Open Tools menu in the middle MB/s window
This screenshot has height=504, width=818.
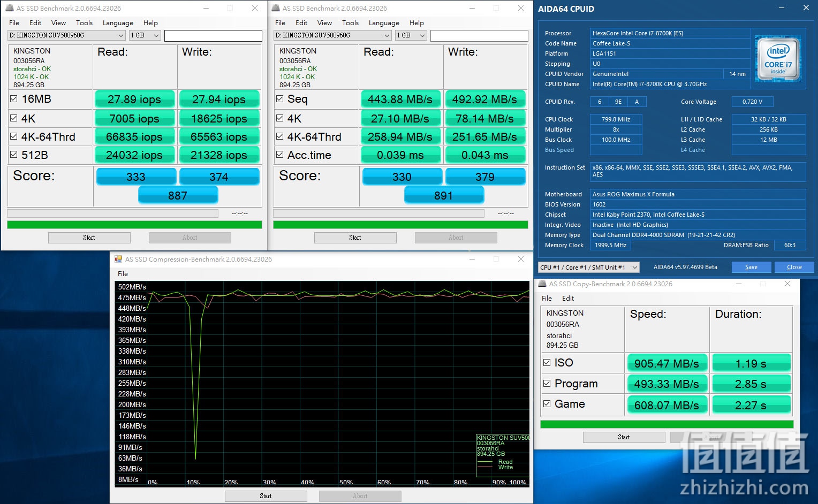(x=350, y=22)
